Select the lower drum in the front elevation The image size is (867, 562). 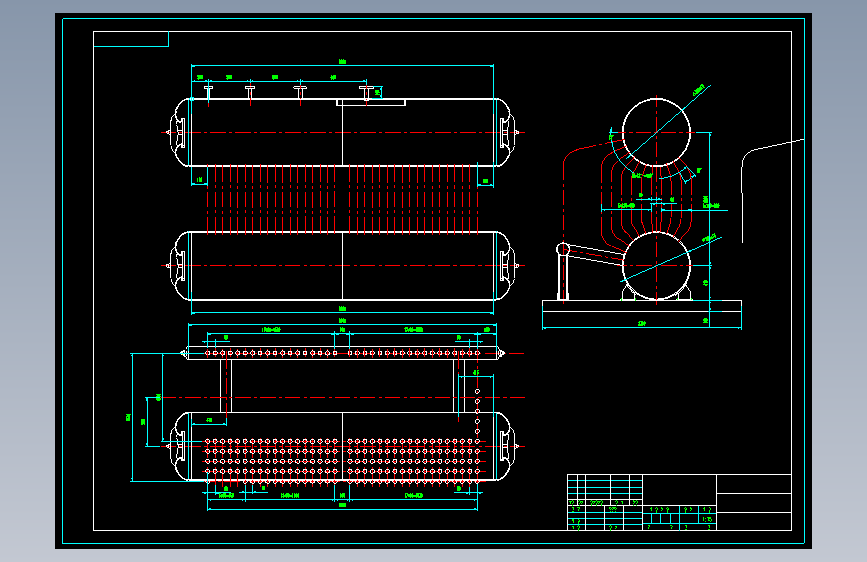342,266
